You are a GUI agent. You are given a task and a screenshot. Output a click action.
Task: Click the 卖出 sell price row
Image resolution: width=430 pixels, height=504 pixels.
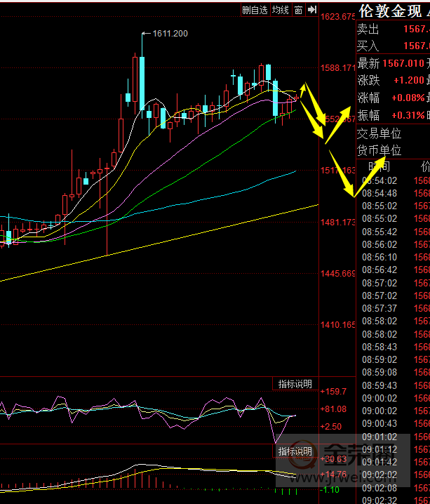(393, 29)
